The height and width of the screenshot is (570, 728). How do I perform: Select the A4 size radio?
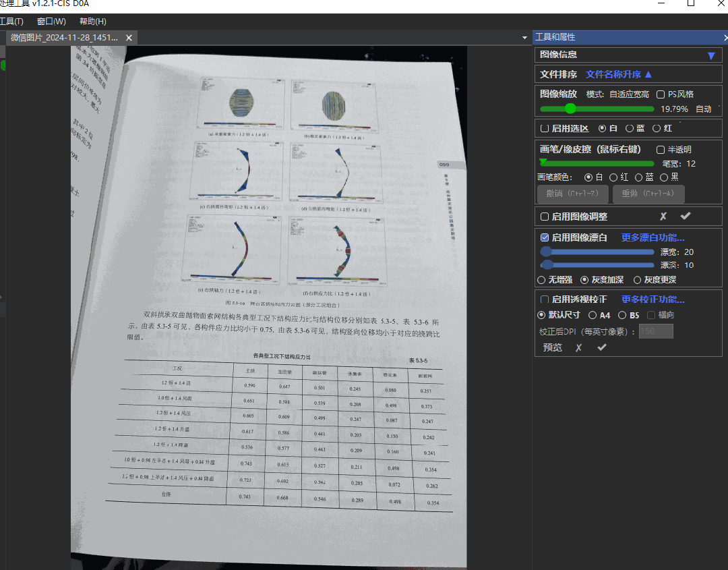(x=593, y=315)
